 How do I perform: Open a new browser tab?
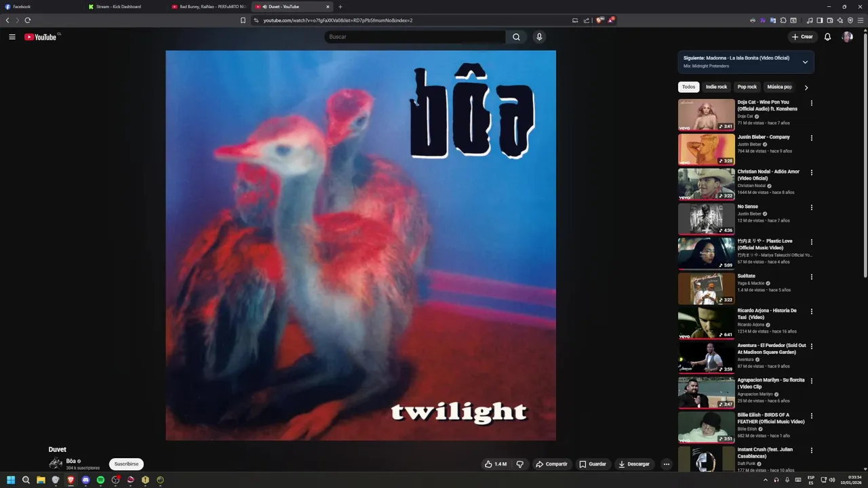340,7
